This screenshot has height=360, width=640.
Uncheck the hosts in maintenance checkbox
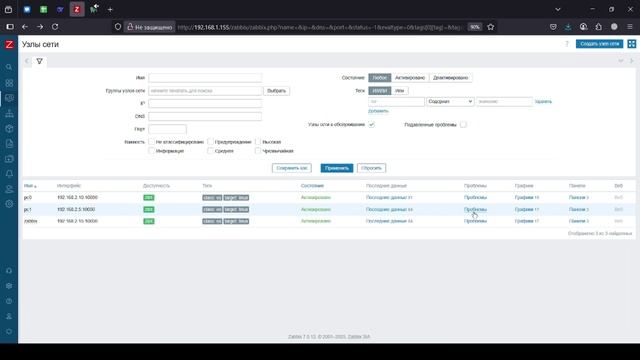[x=371, y=124]
